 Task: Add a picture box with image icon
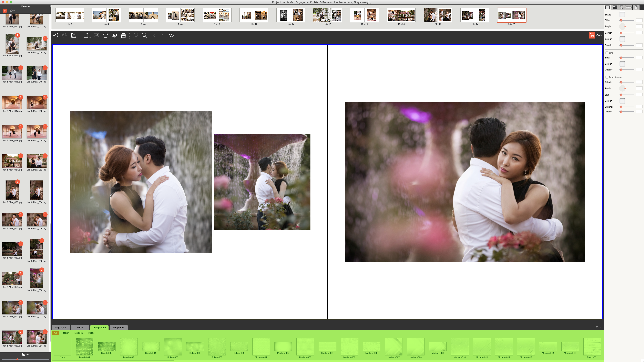click(x=96, y=35)
